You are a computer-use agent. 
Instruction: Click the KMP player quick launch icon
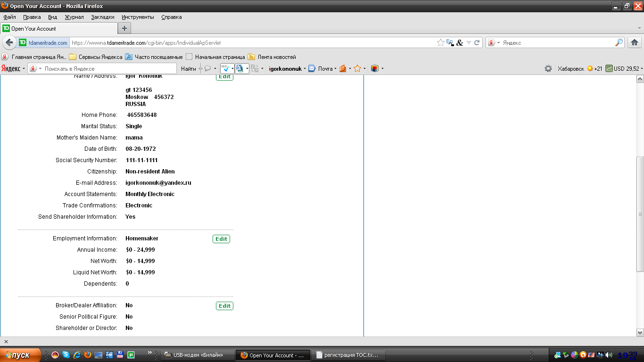(109, 355)
